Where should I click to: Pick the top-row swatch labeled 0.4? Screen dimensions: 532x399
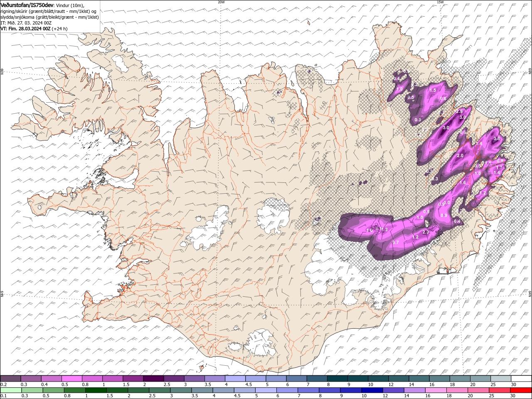pyautogui.click(x=51, y=379)
